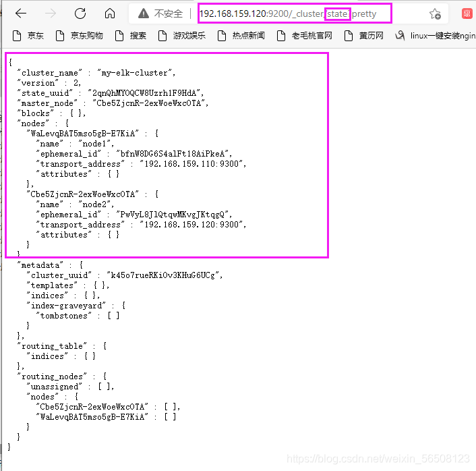Click the "tombstones" : [ ] line
Screen dimensions: 476x471
point(78,316)
